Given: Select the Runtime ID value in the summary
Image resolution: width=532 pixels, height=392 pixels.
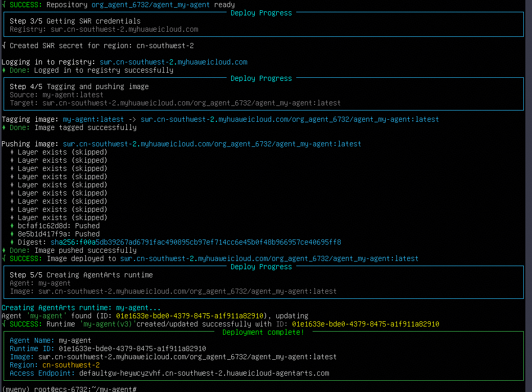Looking at the screenshot, I should tap(132, 349).
